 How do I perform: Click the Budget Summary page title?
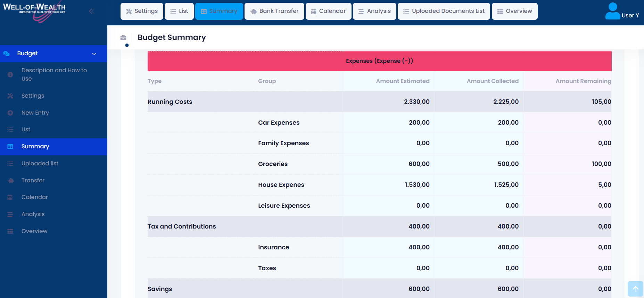[x=172, y=38]
